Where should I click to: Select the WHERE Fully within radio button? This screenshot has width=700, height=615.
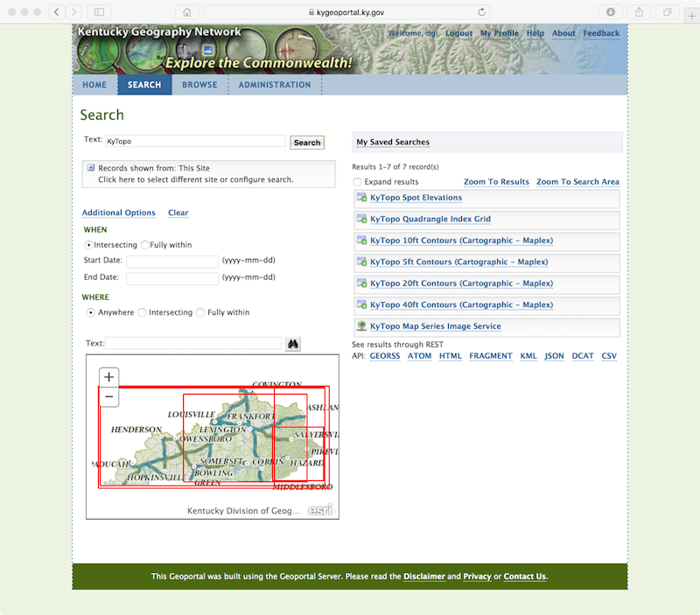(200, 312)
